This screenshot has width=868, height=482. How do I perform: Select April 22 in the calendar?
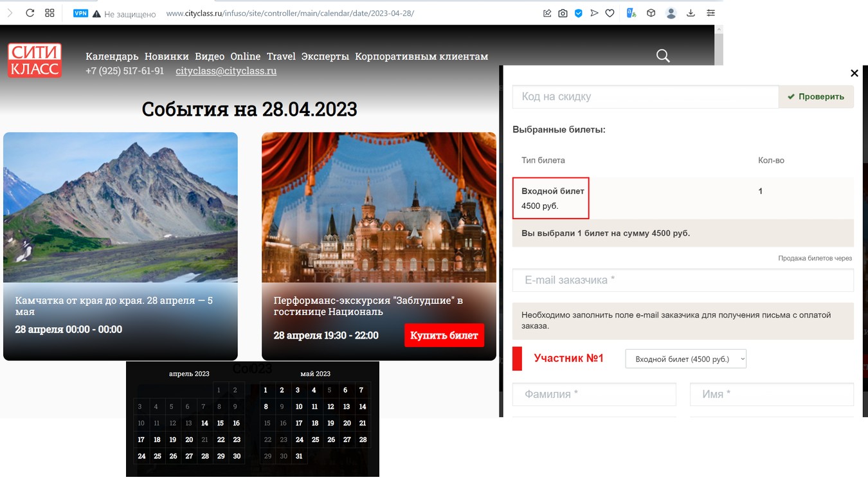(x=221, y=440)
